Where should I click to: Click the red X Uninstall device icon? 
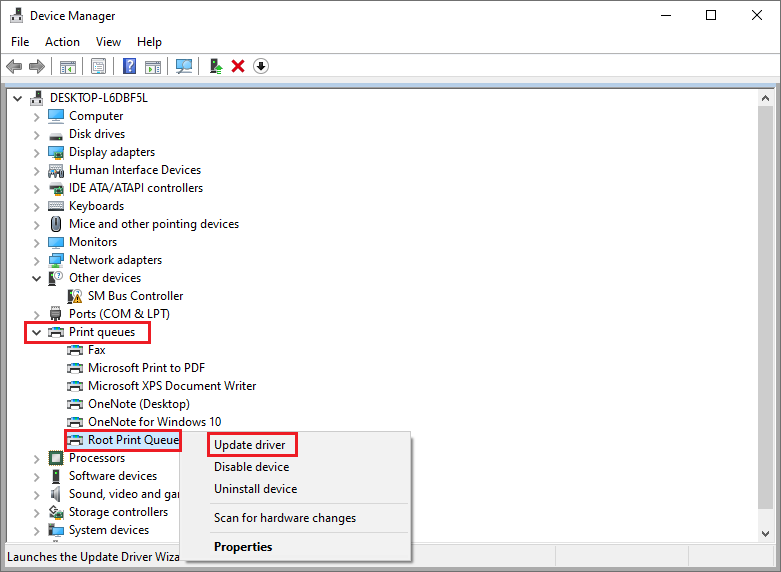point(238,66)
